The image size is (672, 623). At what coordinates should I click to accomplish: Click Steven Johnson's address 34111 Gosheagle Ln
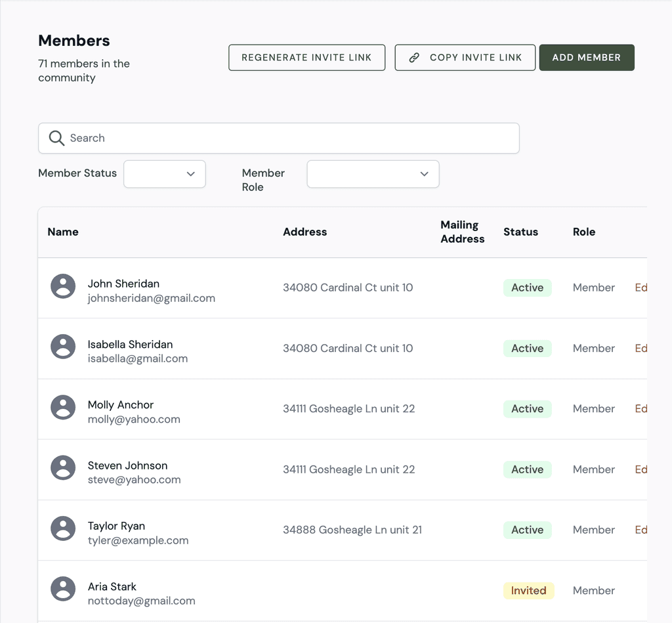pyautogui.click(x=349, y=469)
